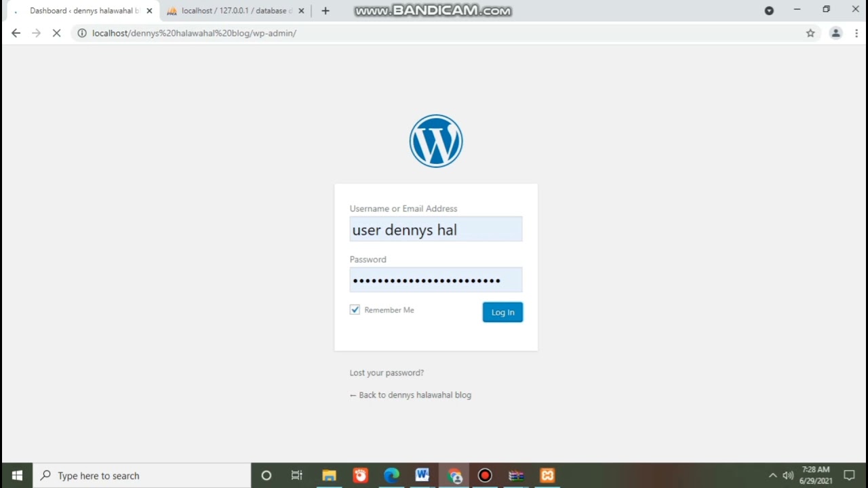Click the volume speaker icon
The image size is (868, 488).
[x=788, y=476]
